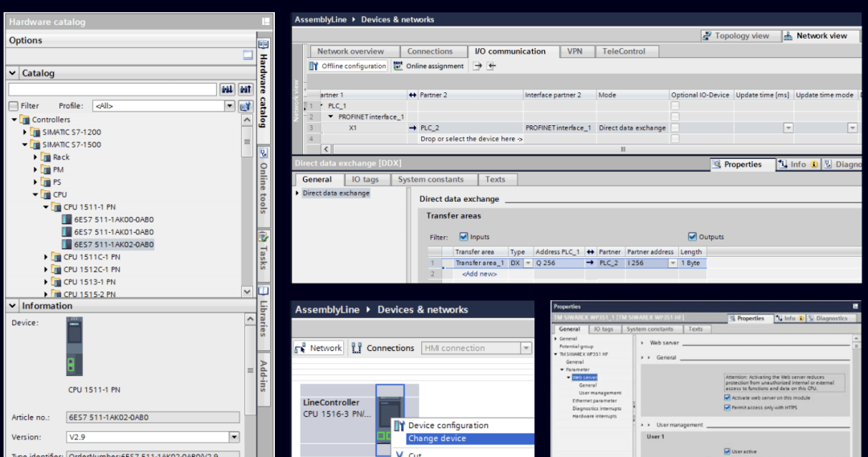The width and height of the screenshot is (868, 457).
Task: Switch to Topology view
Action: 735,35
